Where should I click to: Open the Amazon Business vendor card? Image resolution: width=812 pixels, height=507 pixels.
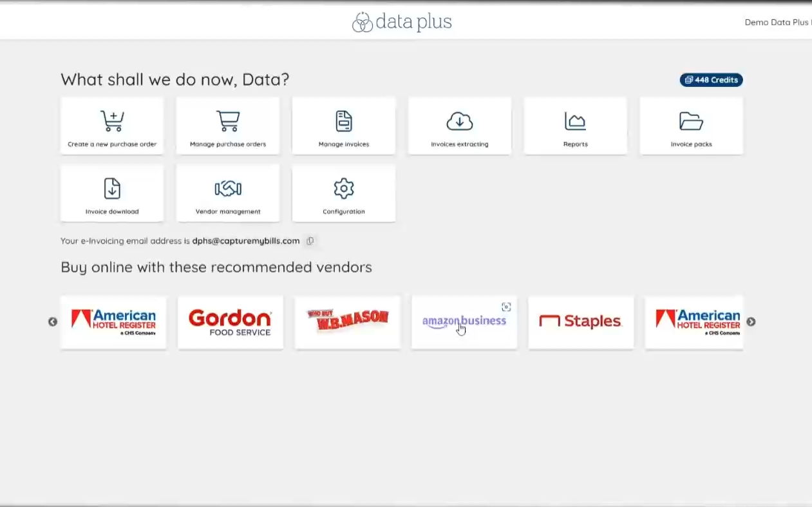click(x=464, y=322)
